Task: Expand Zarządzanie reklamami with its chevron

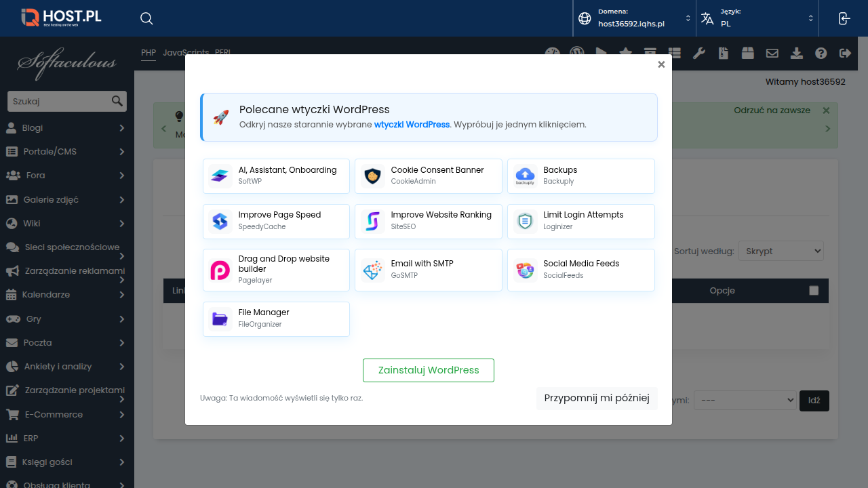Action: pyautogui.click(x=122, y=280)
